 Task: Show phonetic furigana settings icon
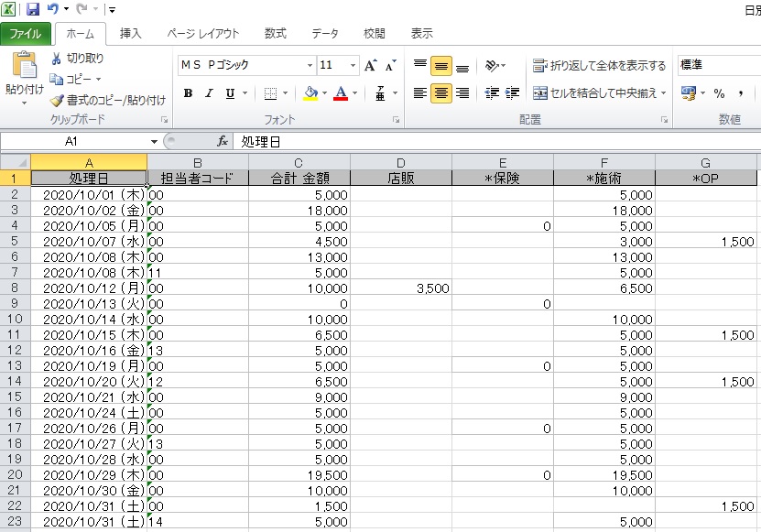381,93
